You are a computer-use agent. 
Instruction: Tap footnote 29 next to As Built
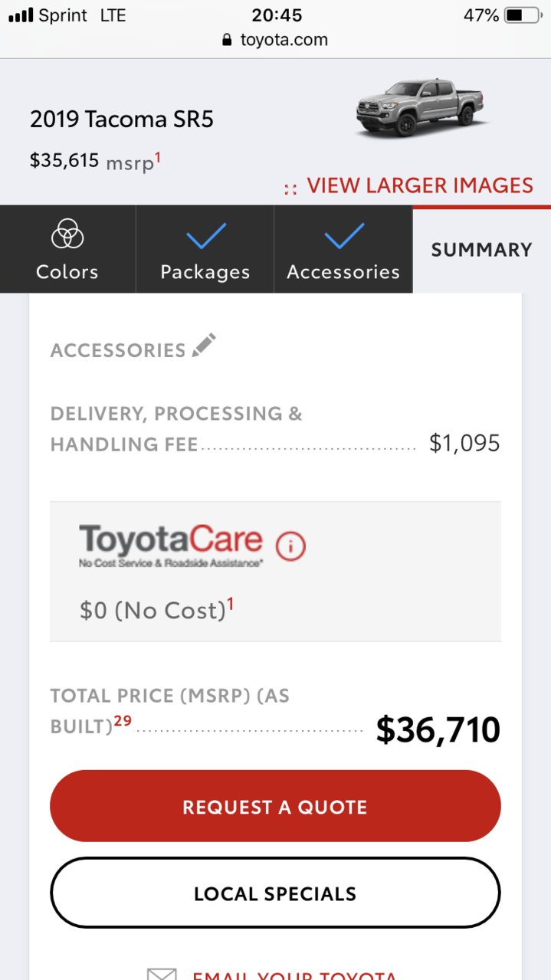coord(123,721)
